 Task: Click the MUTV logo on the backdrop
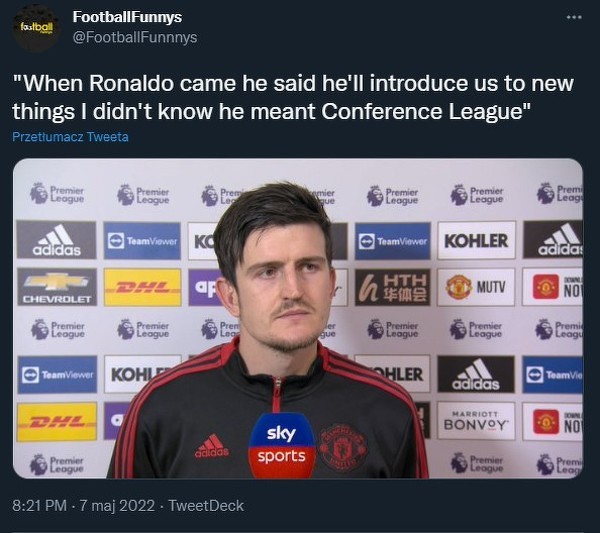click(x=476, y=287)
